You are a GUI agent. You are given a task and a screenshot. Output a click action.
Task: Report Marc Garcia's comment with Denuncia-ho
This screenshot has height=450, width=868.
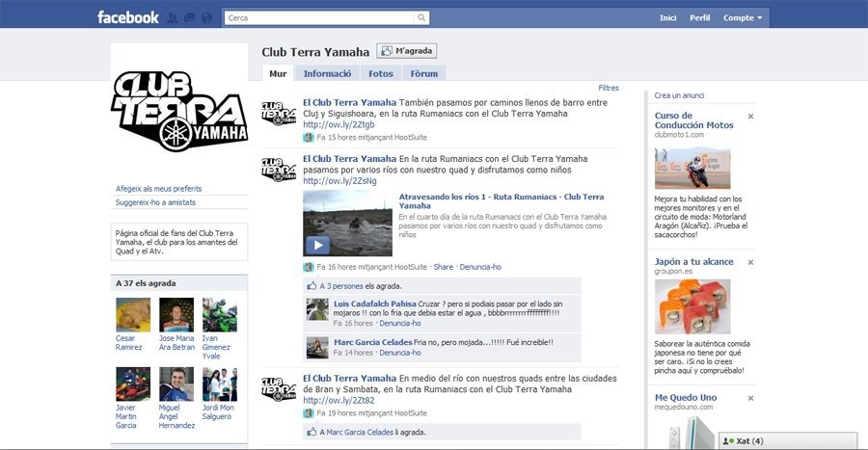[x=399, y=353]
